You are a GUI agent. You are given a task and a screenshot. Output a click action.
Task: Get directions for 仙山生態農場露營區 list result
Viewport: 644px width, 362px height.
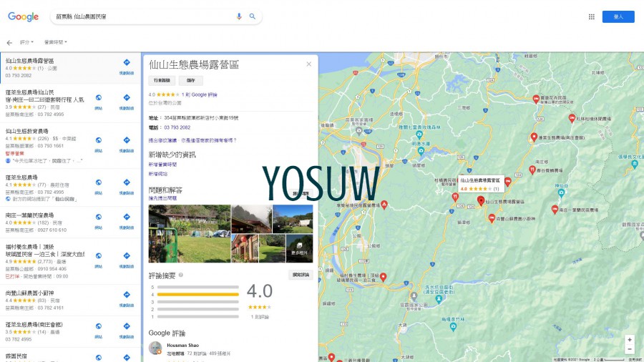tap(127, 66)
